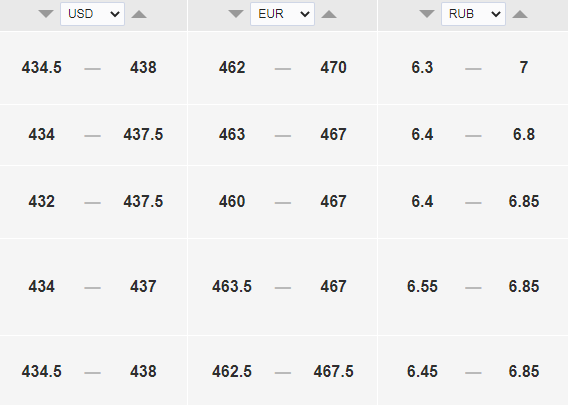Sort EUR buy rate descending arrow
The width and height of the screenshot is (569, 405).
point(236,14)
